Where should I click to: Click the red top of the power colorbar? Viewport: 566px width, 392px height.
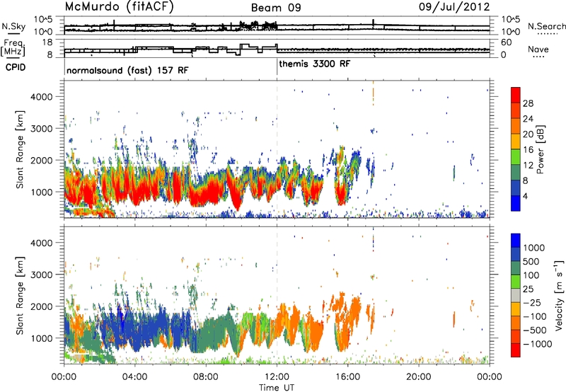click(x=516, y=95)
